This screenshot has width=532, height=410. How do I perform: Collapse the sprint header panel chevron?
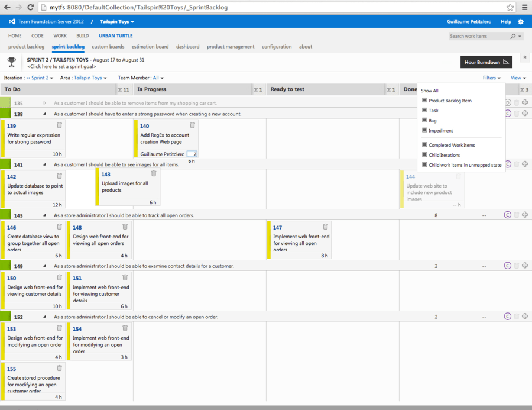click(x=525, y=57)
